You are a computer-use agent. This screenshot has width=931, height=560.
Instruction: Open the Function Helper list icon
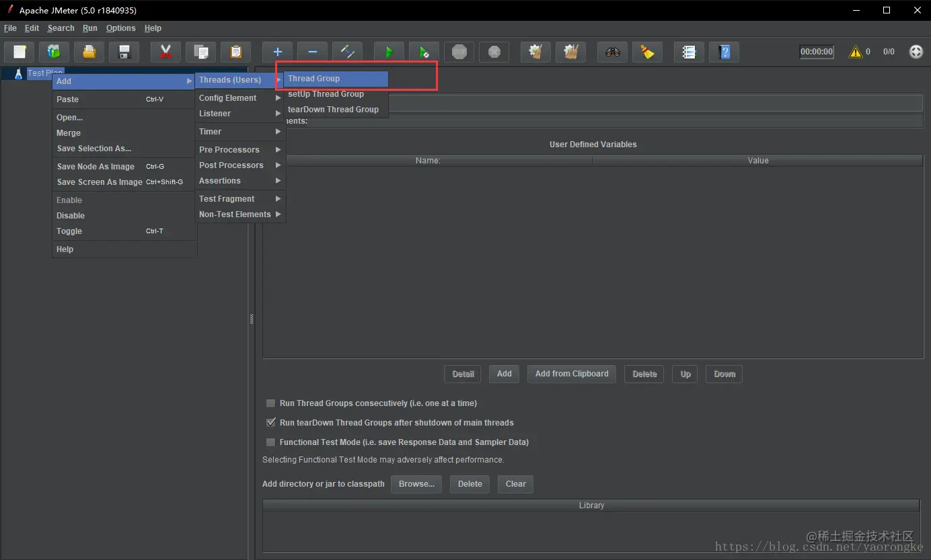[689, 52]
